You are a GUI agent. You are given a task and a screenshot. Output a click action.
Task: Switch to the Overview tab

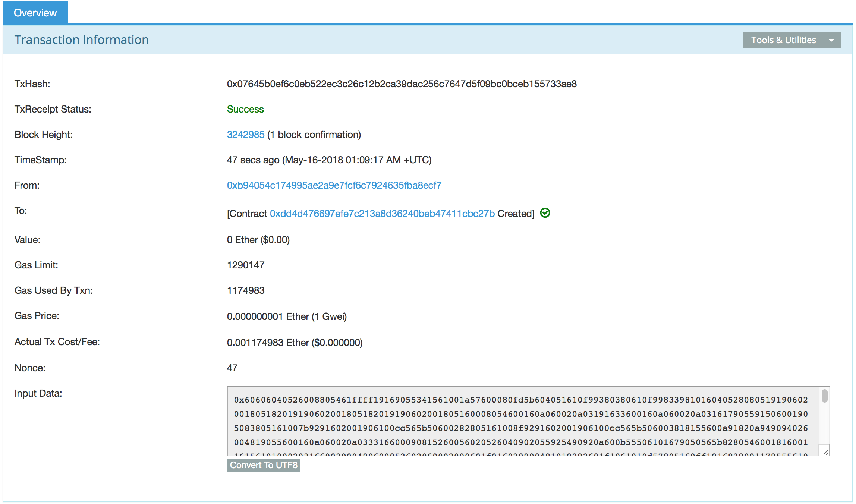click(x=35, y=13)
